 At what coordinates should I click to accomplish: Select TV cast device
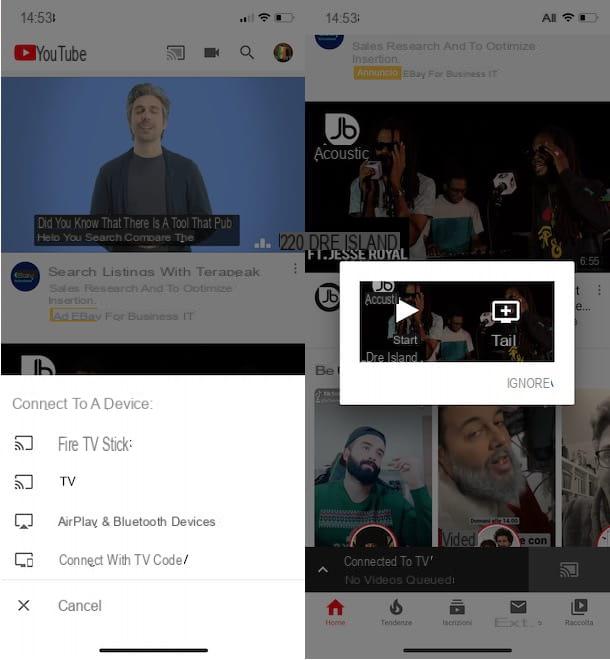152,482
